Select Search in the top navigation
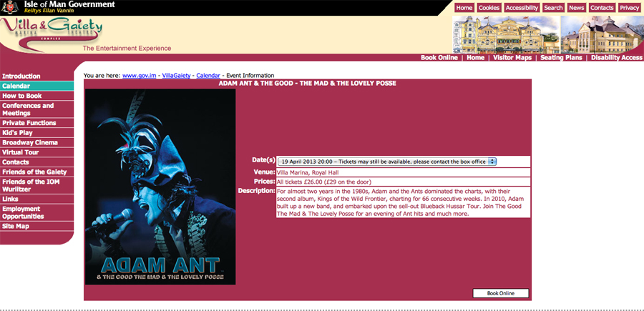Viewport: 644px width, 311px height. click(x=553, y=8)
